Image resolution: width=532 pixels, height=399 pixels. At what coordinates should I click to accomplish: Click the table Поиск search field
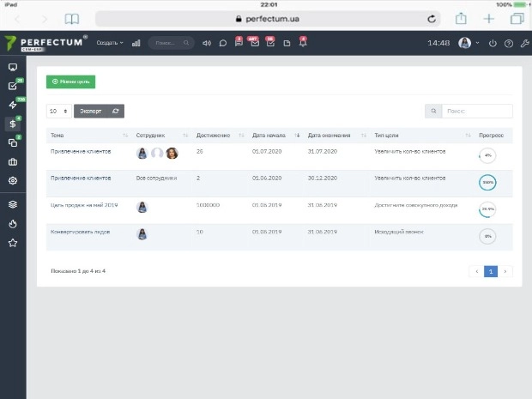tap(477, 111)
